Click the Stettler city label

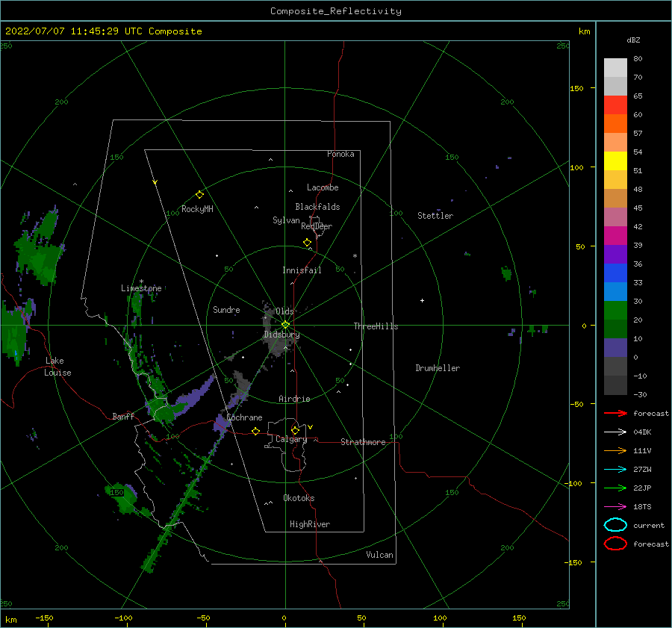pyautogui.click(x=435, y=216)
